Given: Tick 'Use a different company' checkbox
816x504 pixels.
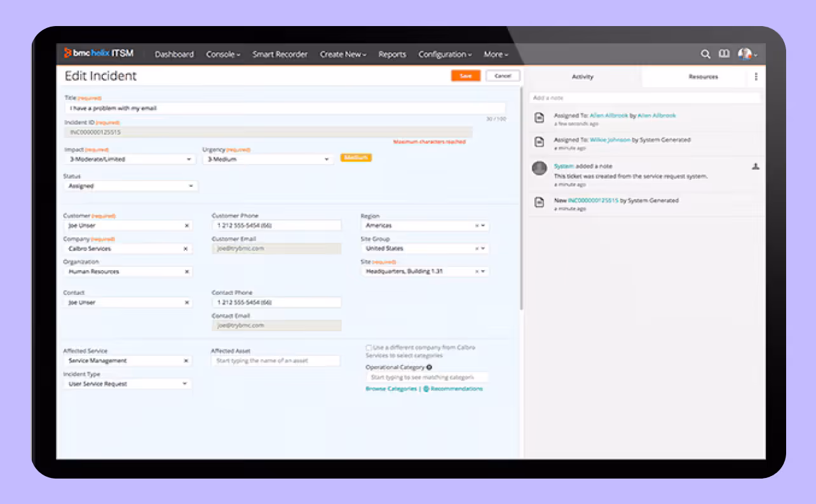Looking at the screenshot, I should click(369, 348).
